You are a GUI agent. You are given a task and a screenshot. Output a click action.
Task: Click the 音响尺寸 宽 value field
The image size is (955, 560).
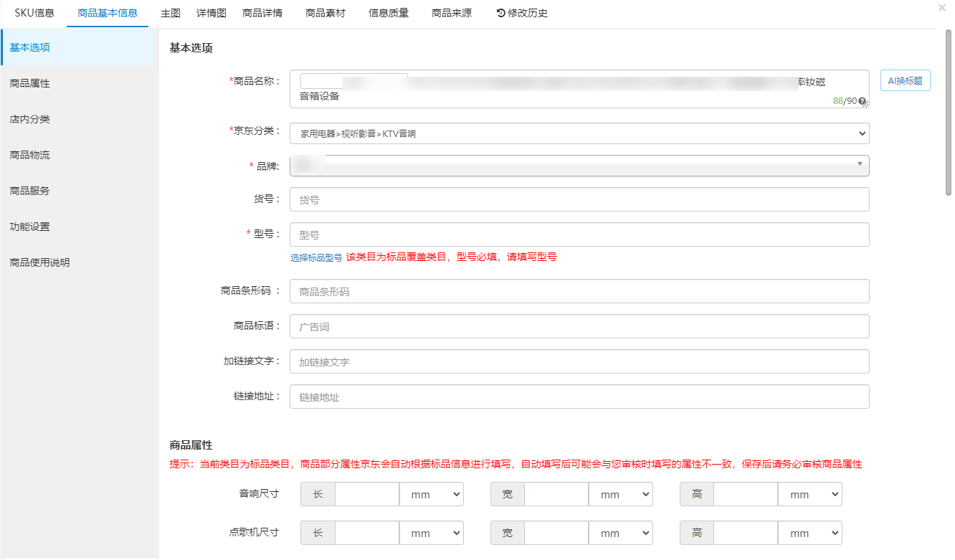(556, 495)
